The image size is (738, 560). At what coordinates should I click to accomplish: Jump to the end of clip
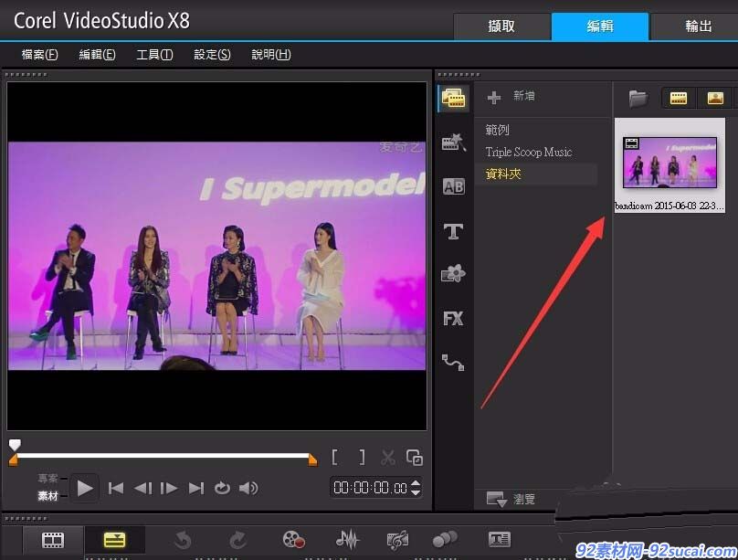[196, 489]
